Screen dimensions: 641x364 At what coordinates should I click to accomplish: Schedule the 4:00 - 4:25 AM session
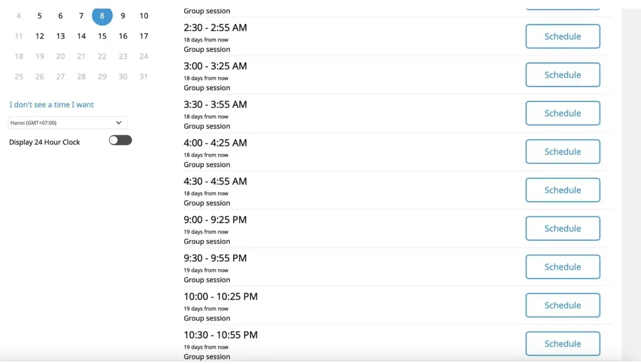(562, 152)
